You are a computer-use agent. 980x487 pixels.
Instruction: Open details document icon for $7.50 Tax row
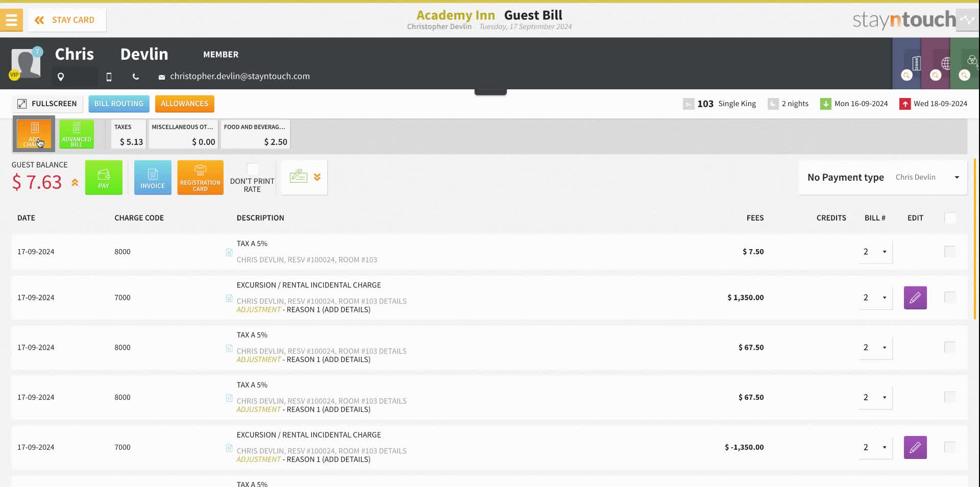coord(229,252)
